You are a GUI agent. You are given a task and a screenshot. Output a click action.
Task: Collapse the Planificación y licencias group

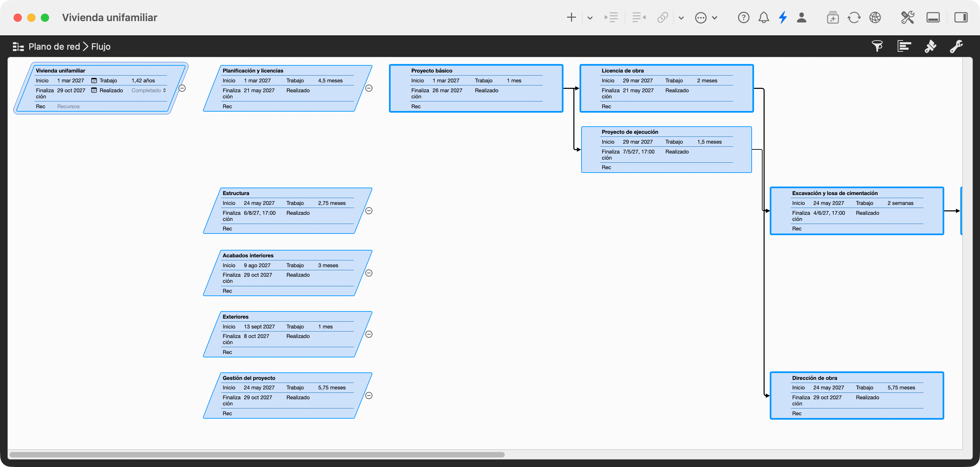(369, 88)
